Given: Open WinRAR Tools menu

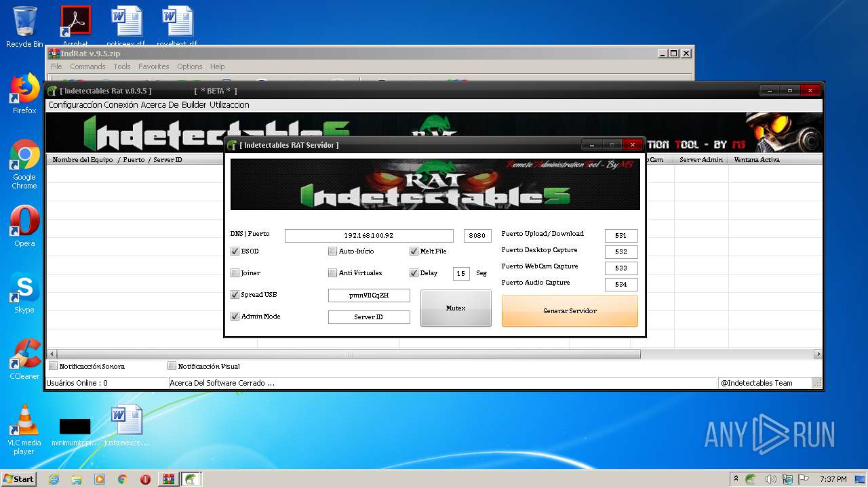Looking at the screenshot, I should tap(122, 66).
